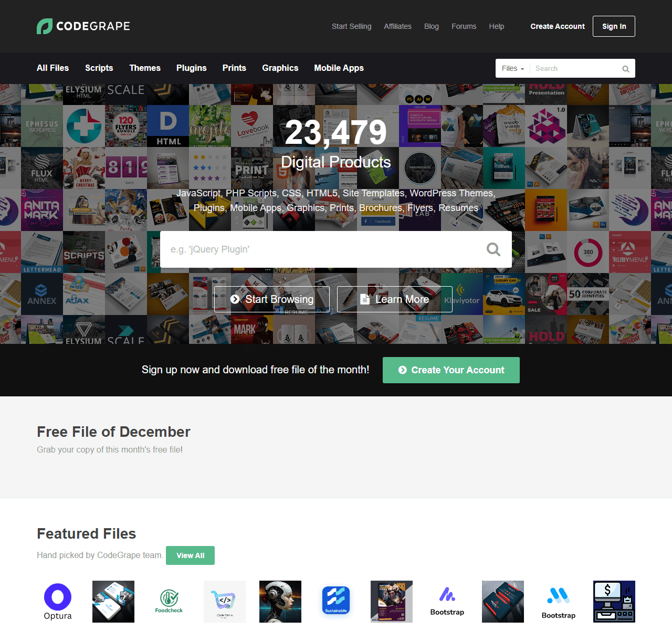
Task: Click the Sign In button
Action: coord(614,26)
